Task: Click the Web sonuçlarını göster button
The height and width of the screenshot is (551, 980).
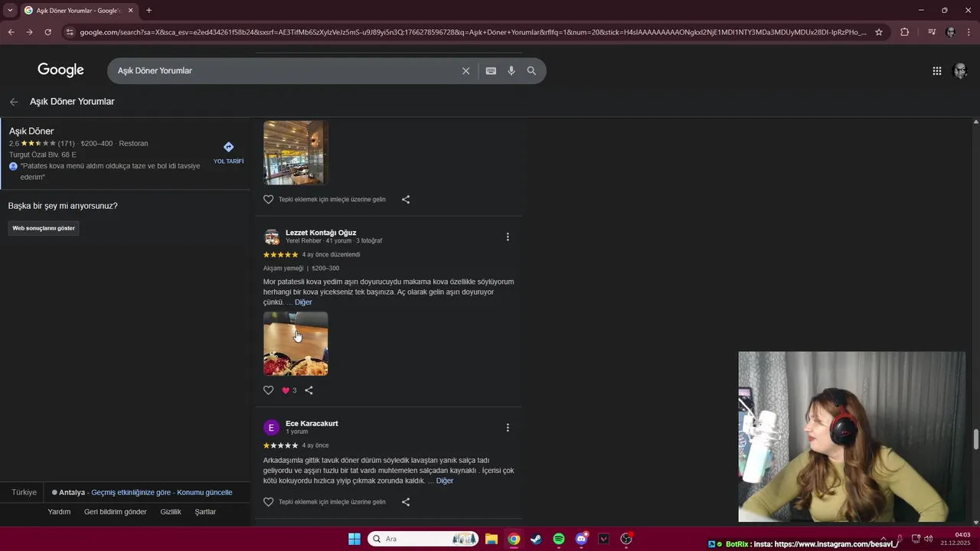Action: (x=44, y=228)
